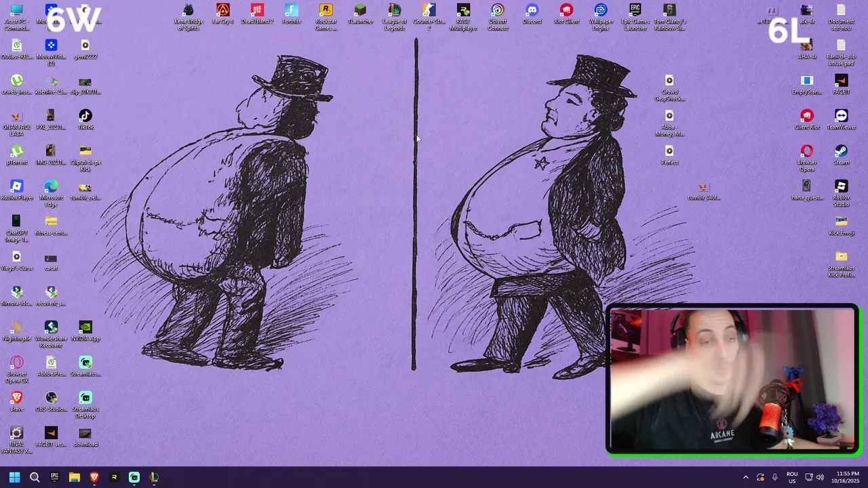Select the Riot Client icon in top row
The width and height of the screenshot is (868, 488).
point(566,14)
